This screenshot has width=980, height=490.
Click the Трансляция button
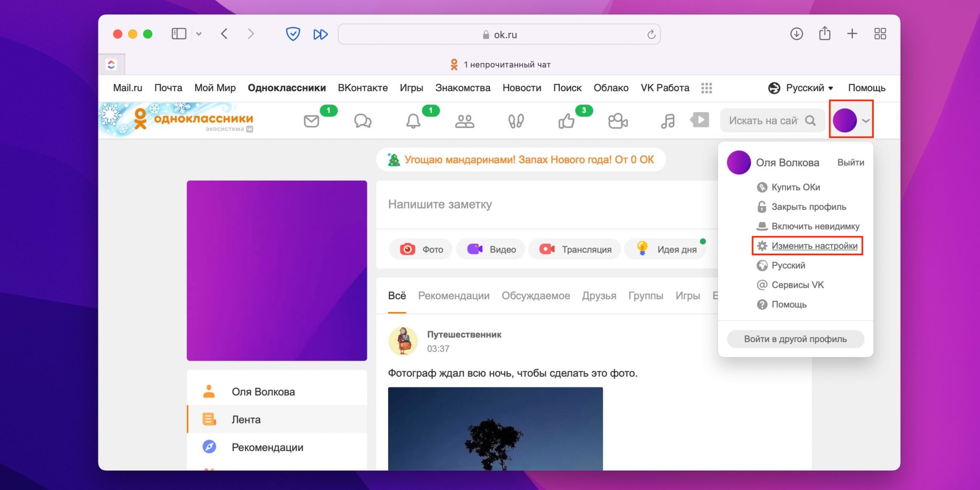pos(575,249)
